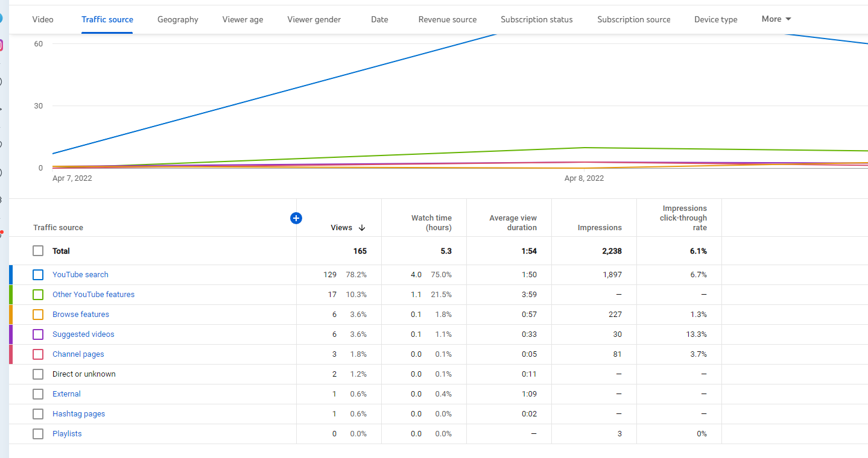Switch to the Geography tab
This screenshot has height=458, width=868.
click(x=178, y=19)
